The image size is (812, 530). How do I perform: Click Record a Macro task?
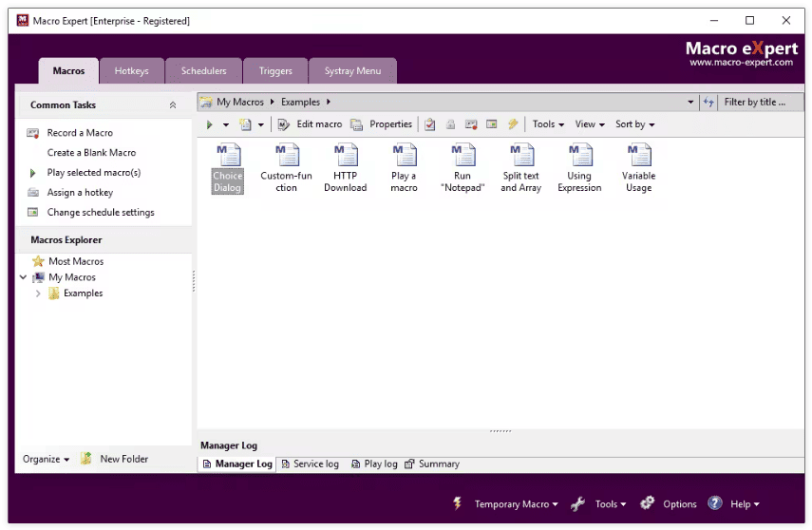(80, 133)
